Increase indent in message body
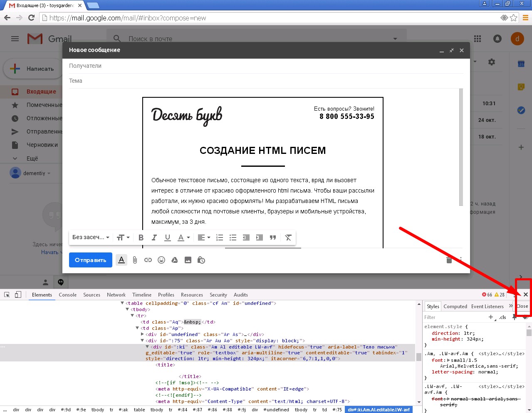Image resolution: width=532 pixels, height=413 pixels. point(260,237)
